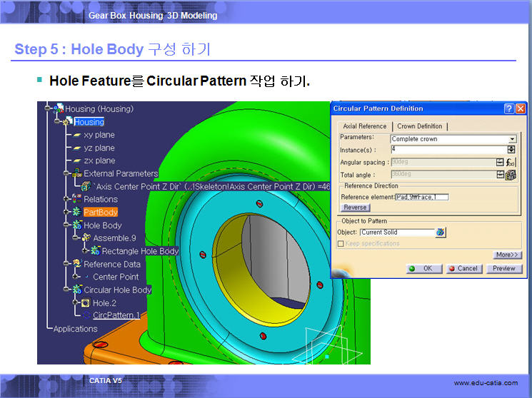532x398 pixels.
Task: Click the Relations node icon
Action: pyautogui.click(x=76, y=199)
